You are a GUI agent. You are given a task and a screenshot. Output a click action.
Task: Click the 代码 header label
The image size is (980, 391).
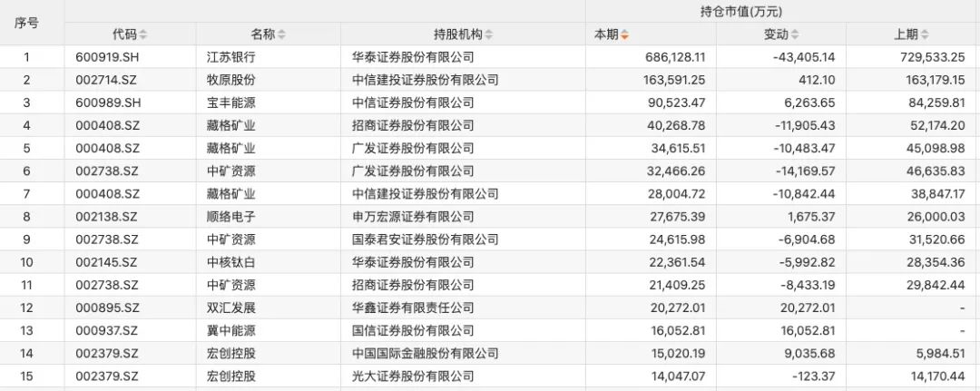point(124,35)
